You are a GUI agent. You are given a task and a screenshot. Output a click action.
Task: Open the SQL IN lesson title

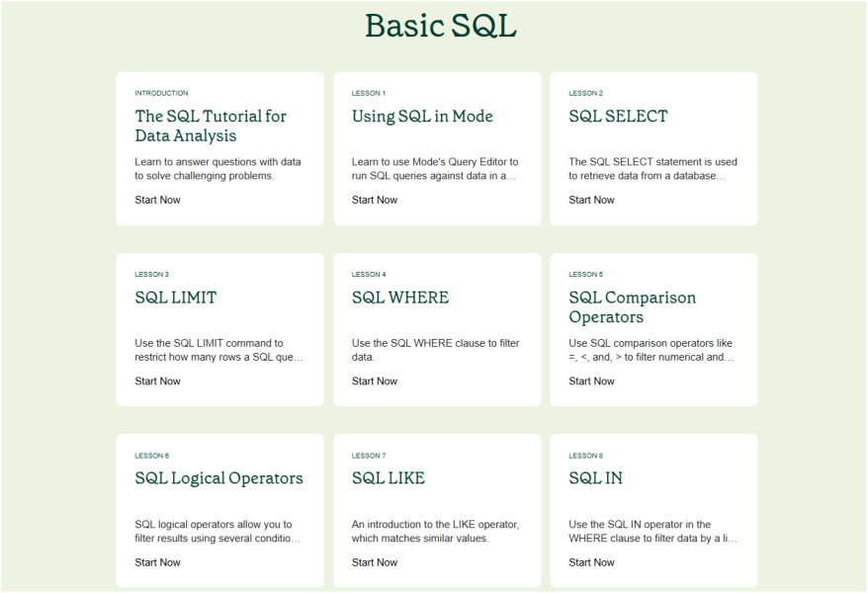596,478
